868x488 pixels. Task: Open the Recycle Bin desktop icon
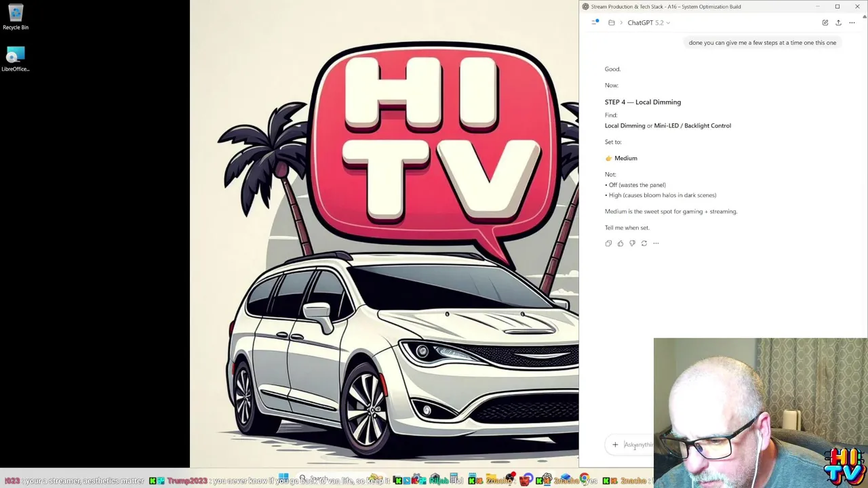pos(15,18)
